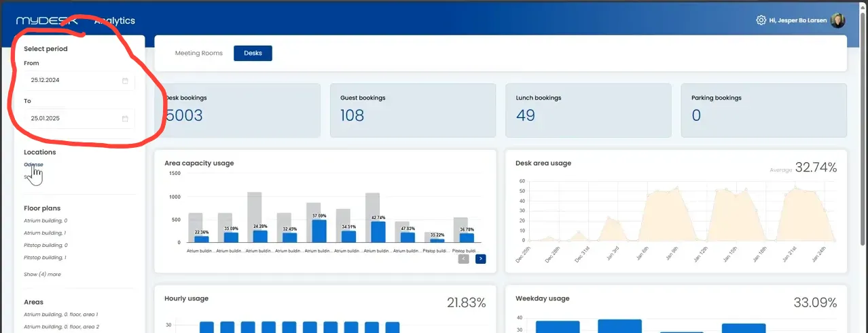868x333 pixels.
Task: Click the 'Floor plans' section heading
Action: (x=42, y=208)
